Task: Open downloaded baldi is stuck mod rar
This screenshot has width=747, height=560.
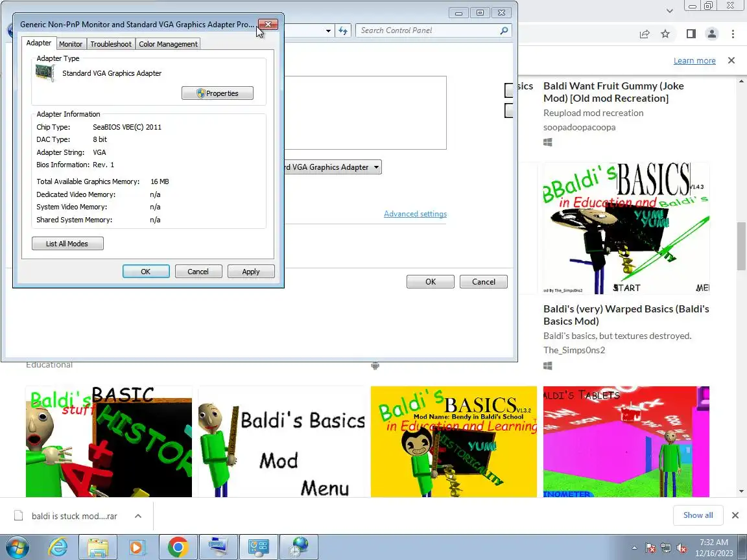Action: pos(75,516)
